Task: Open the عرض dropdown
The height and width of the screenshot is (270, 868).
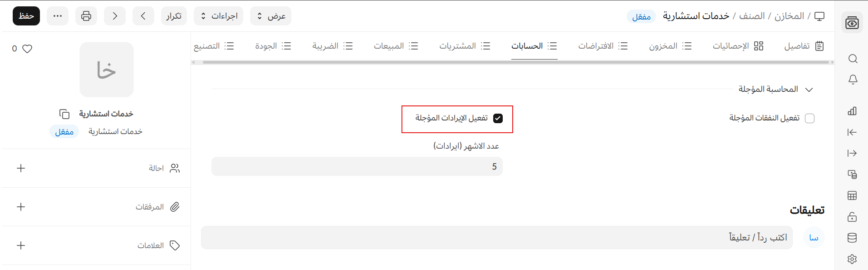Action: [270, 16]
